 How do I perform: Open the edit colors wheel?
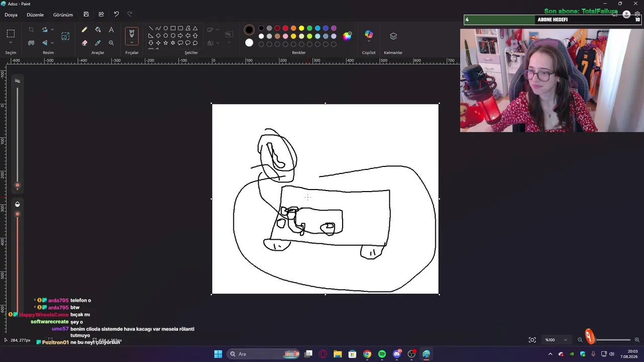point(347,36)
